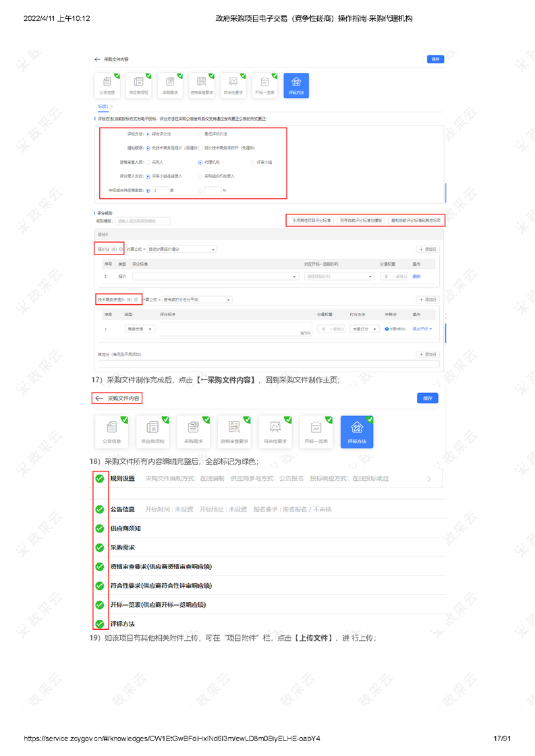Image resolution: width=535 pixels, height=756 pixels.
Task: Open the 各专家打分总分平均 formula dropdown
Action: coord(197,300)
